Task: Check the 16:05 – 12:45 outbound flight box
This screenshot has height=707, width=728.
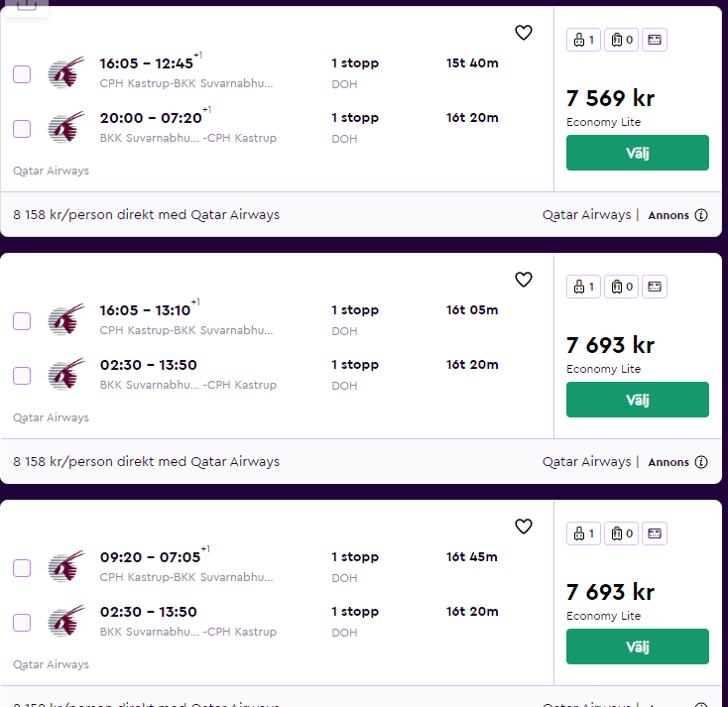Action: point(22,74)
